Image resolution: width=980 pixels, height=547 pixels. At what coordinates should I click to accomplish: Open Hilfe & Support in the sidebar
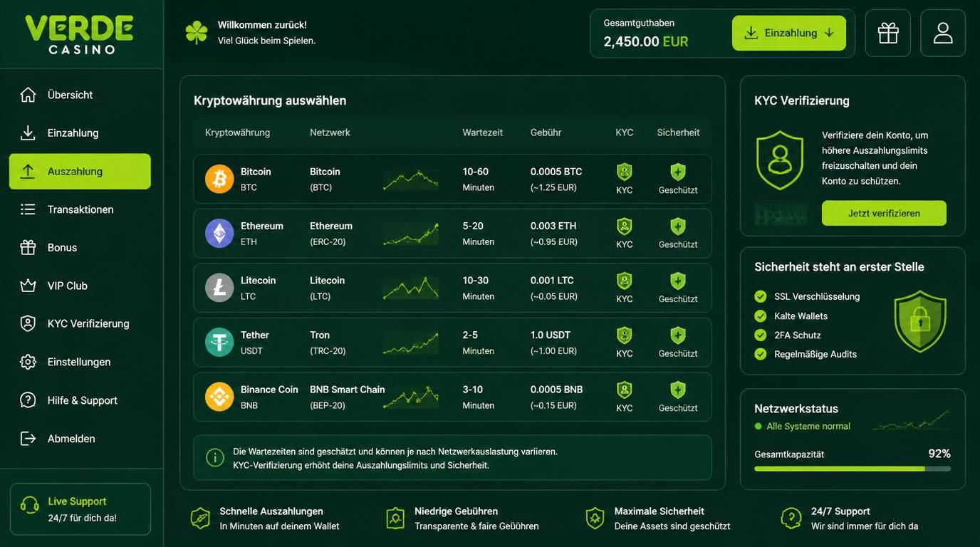[80, 400]
